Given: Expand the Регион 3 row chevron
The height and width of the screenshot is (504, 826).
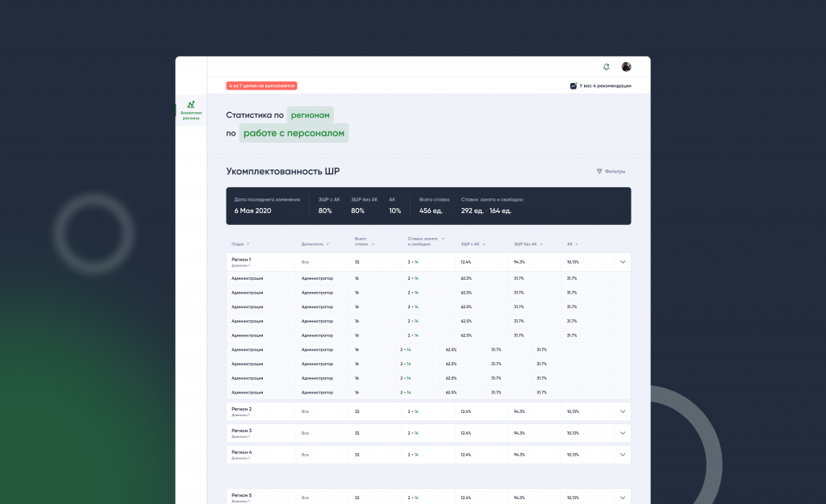Looking at the screenshot, I should [623, 433].
